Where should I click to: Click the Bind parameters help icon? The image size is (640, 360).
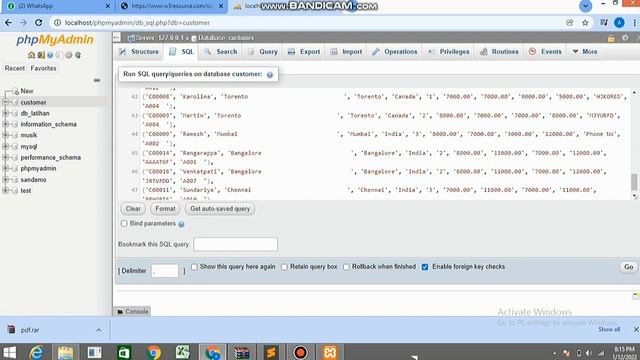click(181, 224)
